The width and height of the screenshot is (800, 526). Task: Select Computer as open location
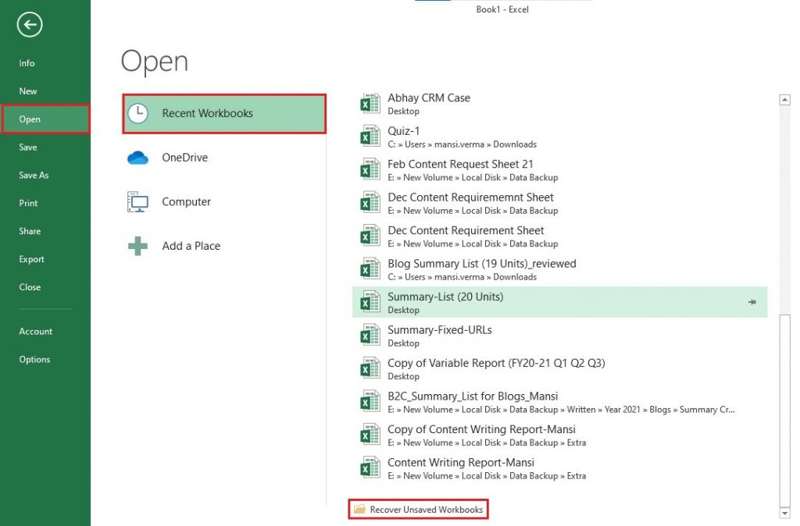[224, 202]
